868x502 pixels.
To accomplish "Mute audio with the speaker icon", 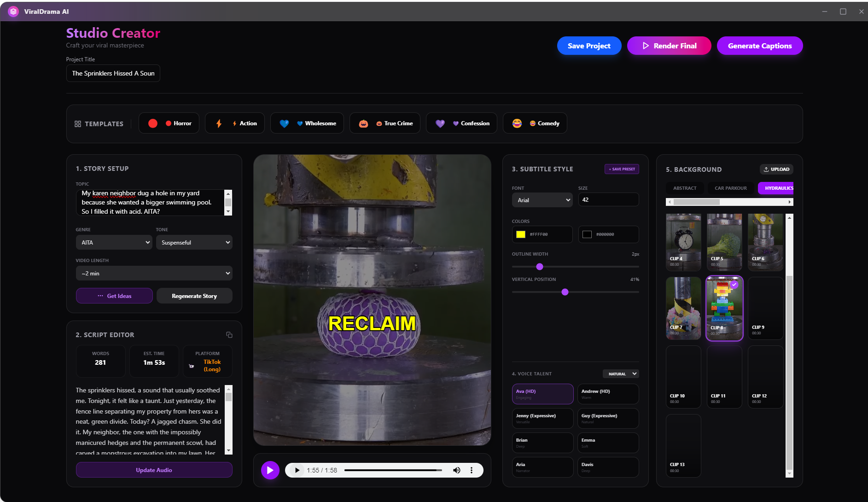I will point(456,470).
